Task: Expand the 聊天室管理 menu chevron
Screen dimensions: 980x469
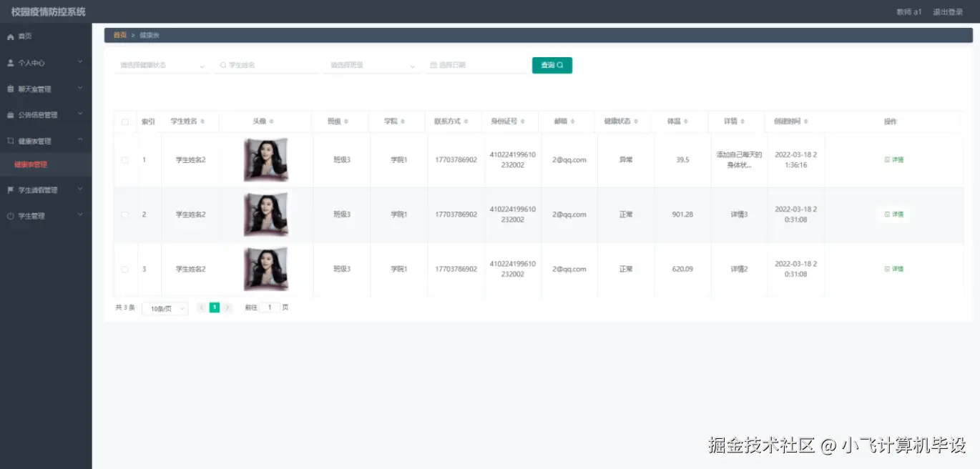Action: [80, 89]
